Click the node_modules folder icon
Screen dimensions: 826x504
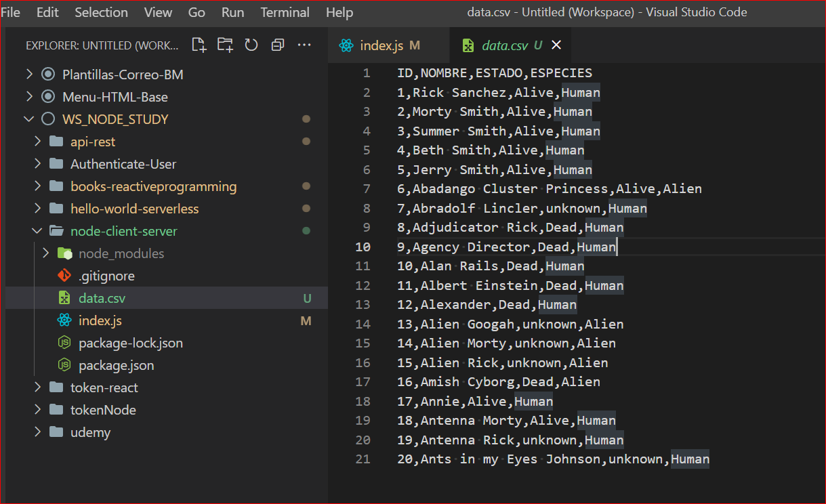coord(64,253)
